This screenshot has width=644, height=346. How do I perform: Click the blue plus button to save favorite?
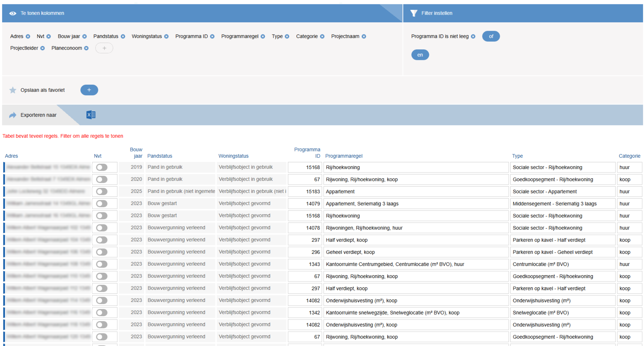point(89,90)
